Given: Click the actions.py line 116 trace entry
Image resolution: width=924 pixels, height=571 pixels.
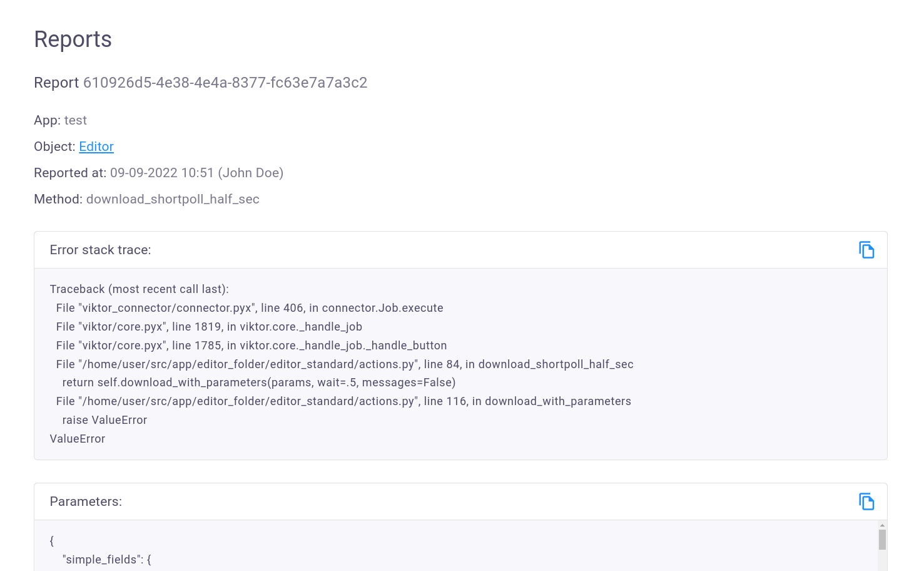Looking at the screenshot, I should click(x=343, y=401).
